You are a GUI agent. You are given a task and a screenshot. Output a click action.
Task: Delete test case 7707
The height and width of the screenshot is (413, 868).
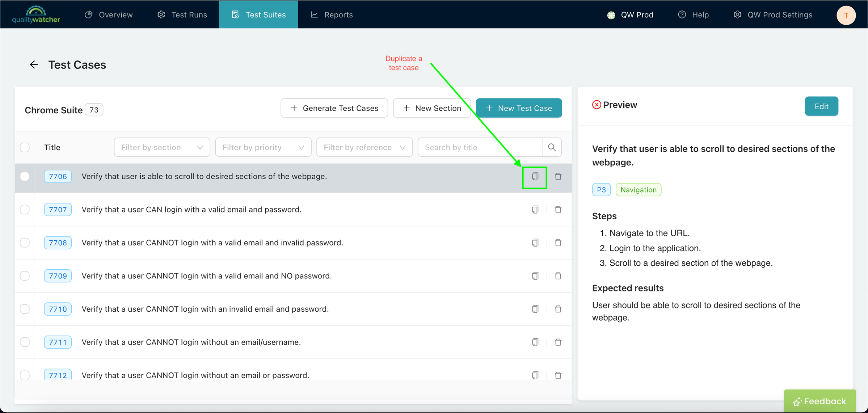(558, 210)
